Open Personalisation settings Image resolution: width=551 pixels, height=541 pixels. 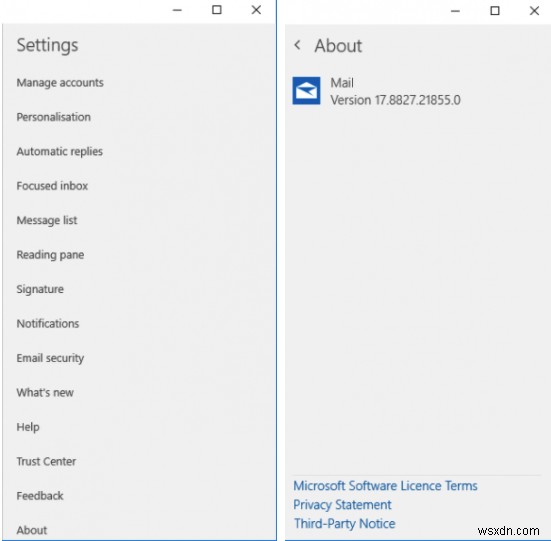pyautogui.click(x=54, y=117)
